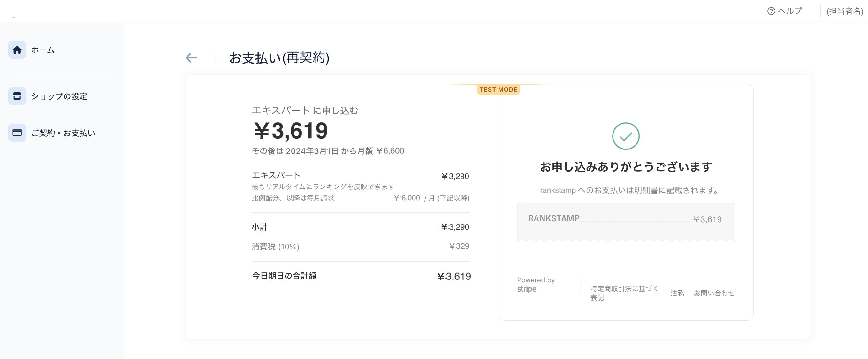Click '最もリアルタイムにランキングを反映できます' description
The height and width of the screenshot is (359, 868).
[x=323, y=187]
